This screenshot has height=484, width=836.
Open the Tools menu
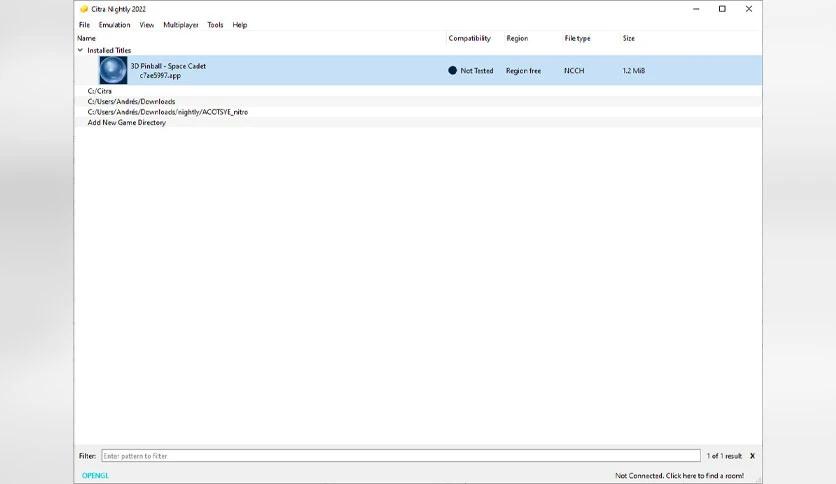pos(215,25)
